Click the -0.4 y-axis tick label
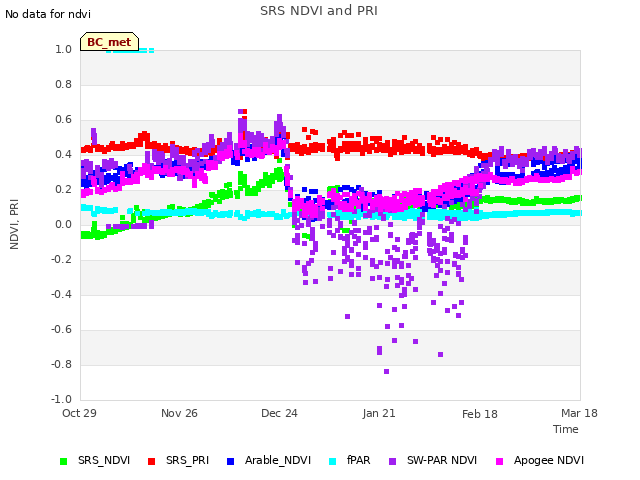 61,294
